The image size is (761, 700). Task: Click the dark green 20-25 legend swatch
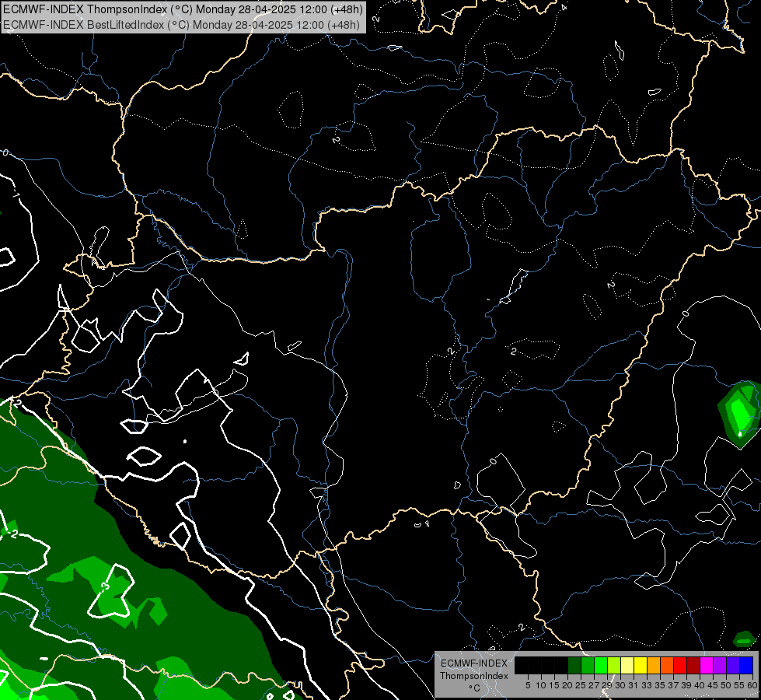coord(574,665)
